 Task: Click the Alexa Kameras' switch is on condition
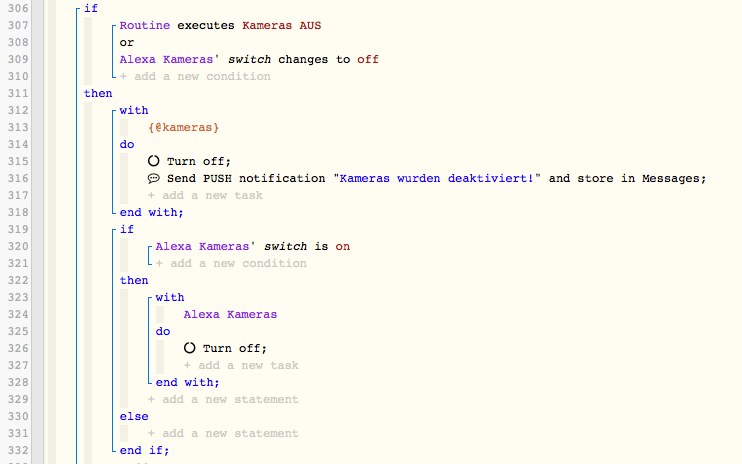tap(253, 246)
